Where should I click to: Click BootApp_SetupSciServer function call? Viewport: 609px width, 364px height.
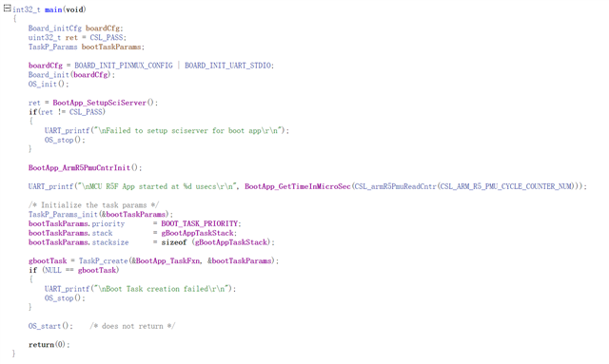pyautogui.click(x=99, y=103)
